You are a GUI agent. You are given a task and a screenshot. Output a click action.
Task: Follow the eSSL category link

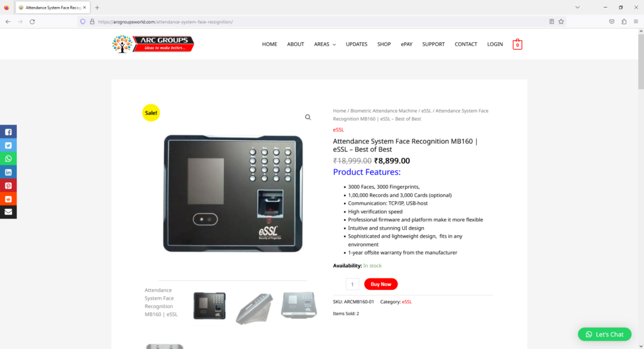407,302
